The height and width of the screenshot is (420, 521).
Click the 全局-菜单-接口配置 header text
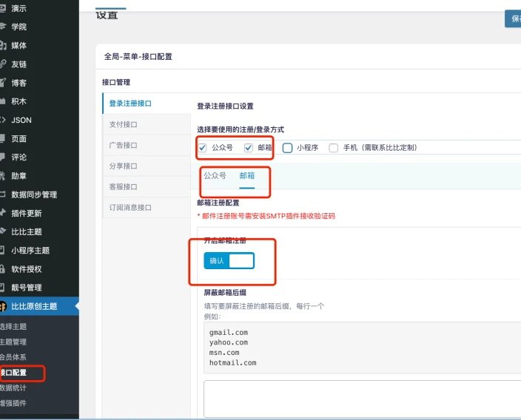click(x=138, y=56)
